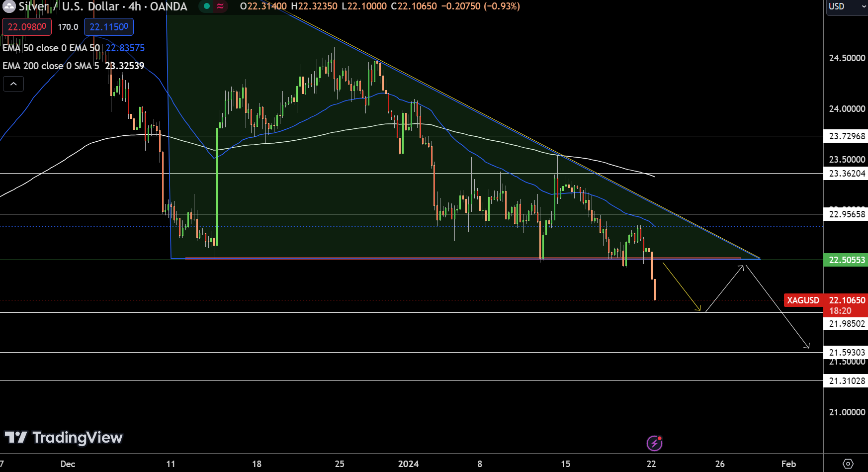Click the green market status dot
The width and height of the screenshot is (868, 472).
207,6
